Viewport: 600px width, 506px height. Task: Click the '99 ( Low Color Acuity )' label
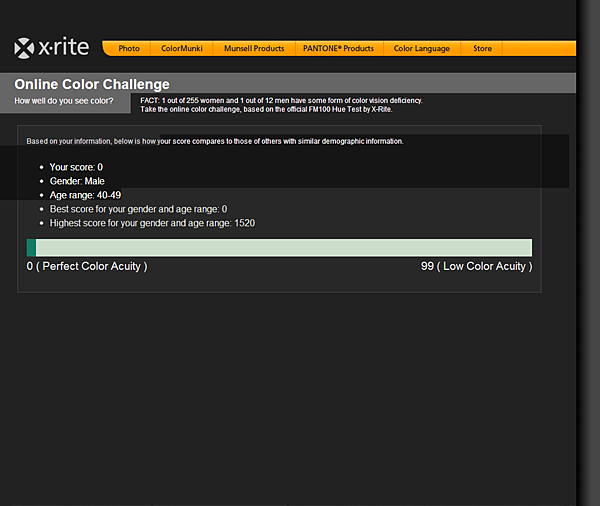coord(476,266)
